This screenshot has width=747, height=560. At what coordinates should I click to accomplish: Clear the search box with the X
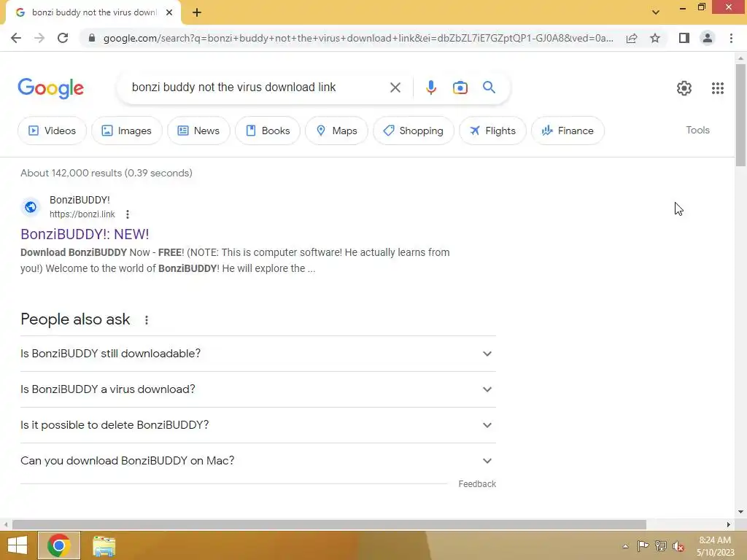(395, 87)
